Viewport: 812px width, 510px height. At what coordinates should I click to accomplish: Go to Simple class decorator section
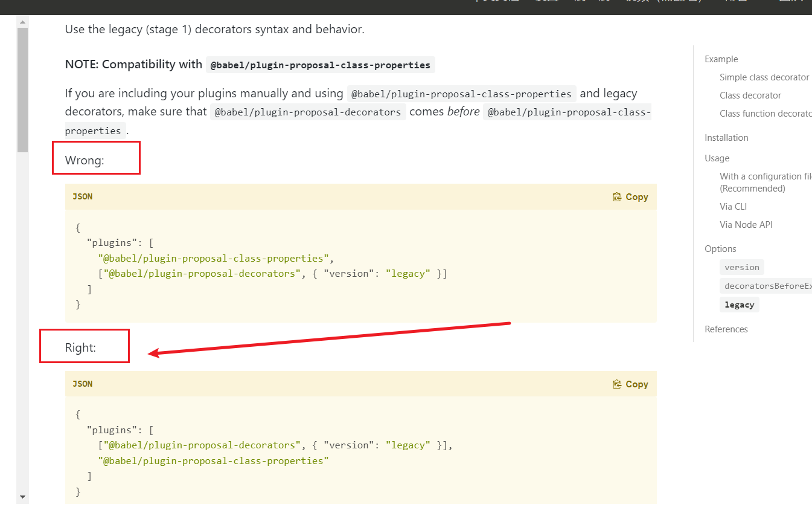[764, 77]
